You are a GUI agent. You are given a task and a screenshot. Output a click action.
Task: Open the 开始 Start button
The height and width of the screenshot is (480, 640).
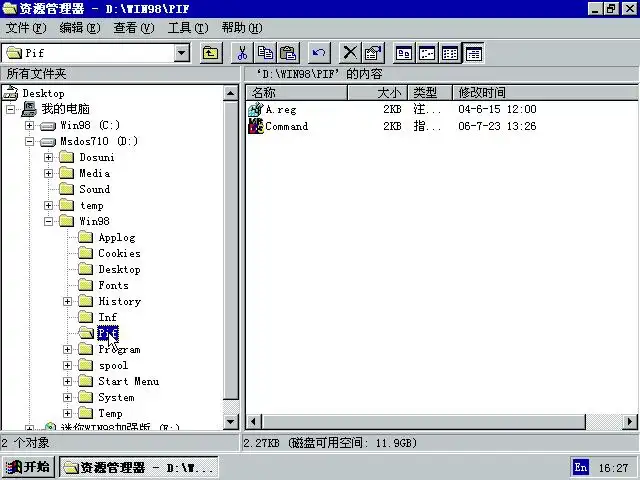28,467
